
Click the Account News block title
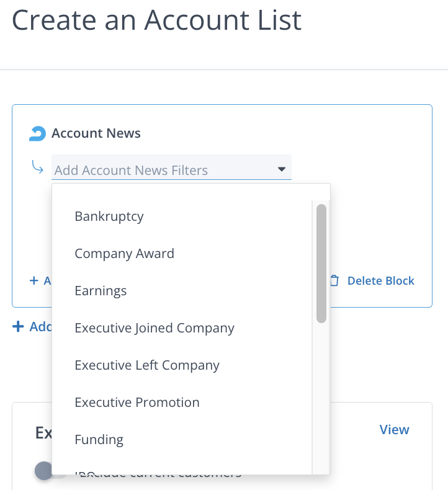pos(96,133)
